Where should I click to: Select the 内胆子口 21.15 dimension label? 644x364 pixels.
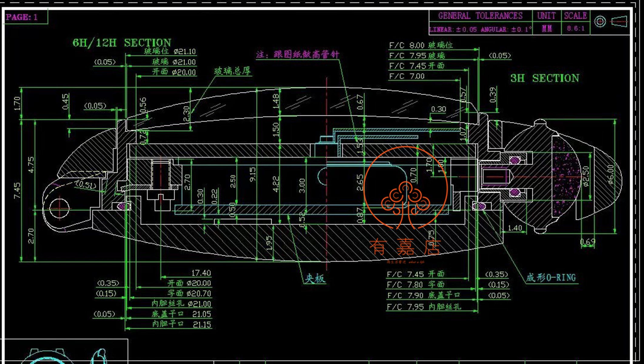[181, 324]
